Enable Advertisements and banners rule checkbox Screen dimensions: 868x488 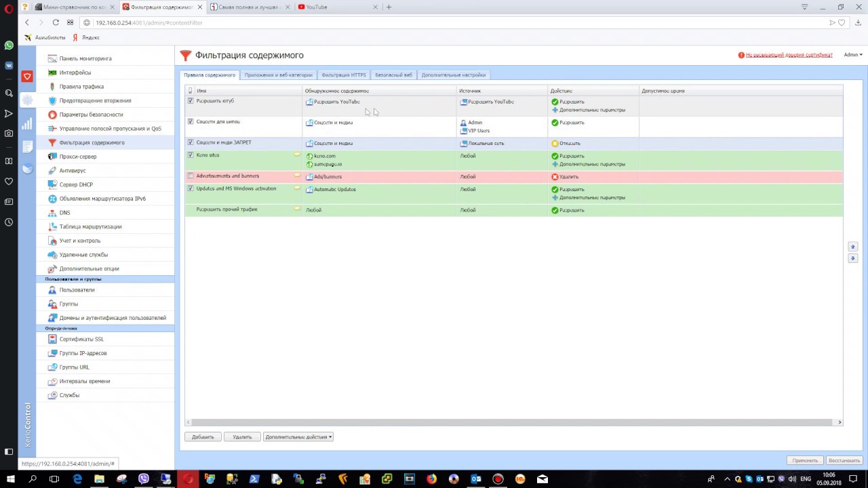coord(191,176)
